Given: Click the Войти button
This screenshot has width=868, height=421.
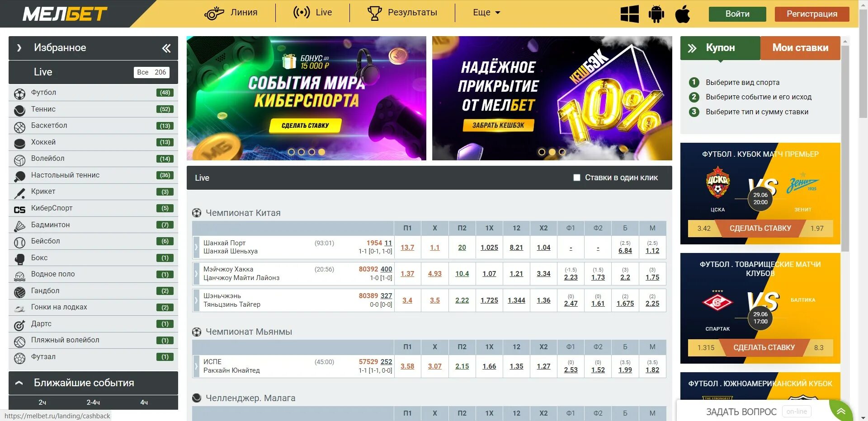Looking at the screenshot, I should coord(737,14).
